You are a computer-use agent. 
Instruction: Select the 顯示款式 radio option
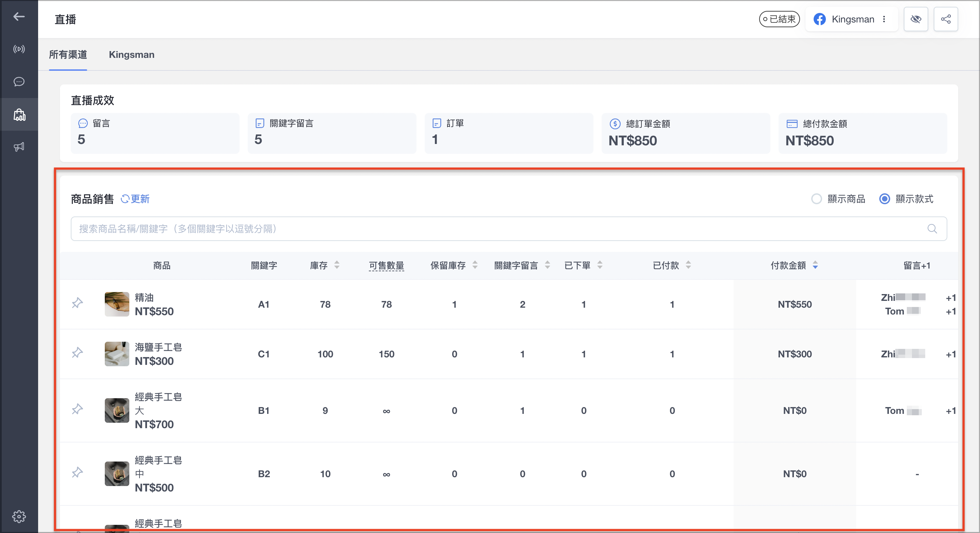coord(884,199)
